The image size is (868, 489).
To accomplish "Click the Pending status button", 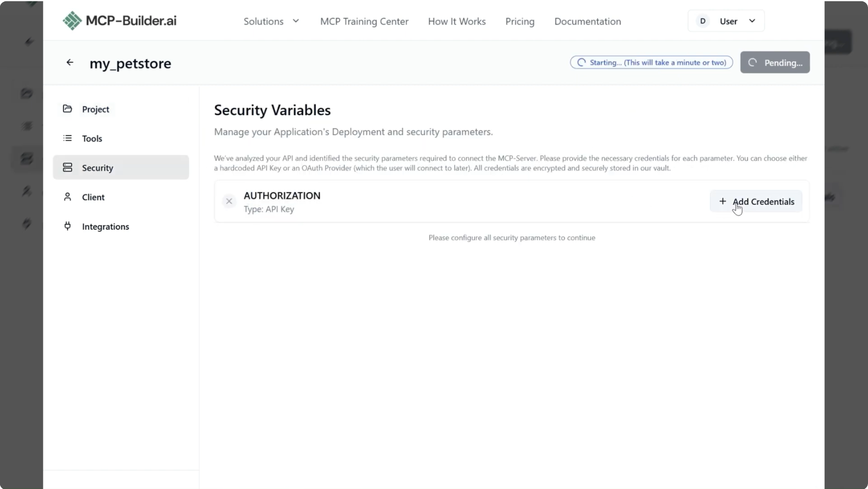I will coord(774,62).
